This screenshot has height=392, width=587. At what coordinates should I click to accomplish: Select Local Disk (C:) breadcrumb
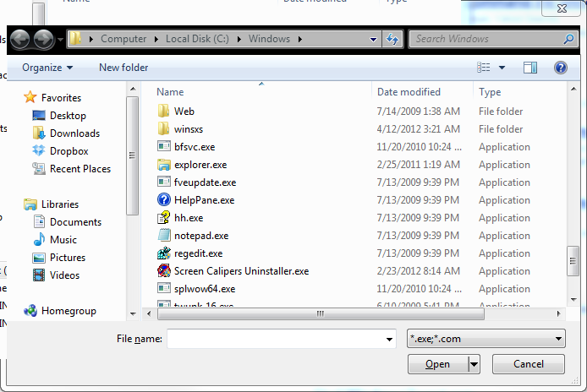(x=197, y=39)
